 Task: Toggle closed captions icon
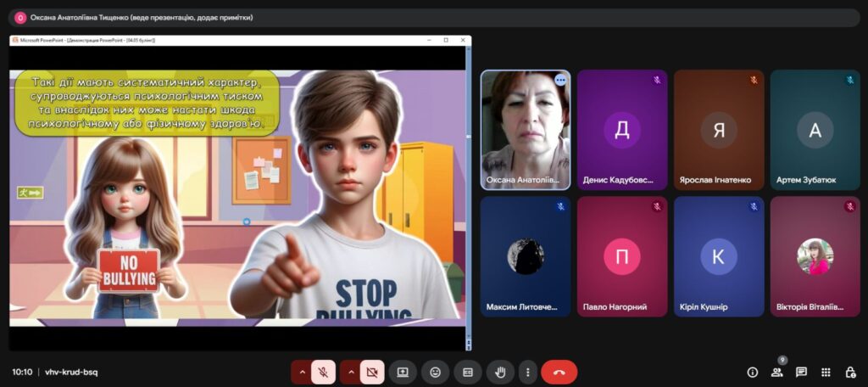click(x=468, y=372)
